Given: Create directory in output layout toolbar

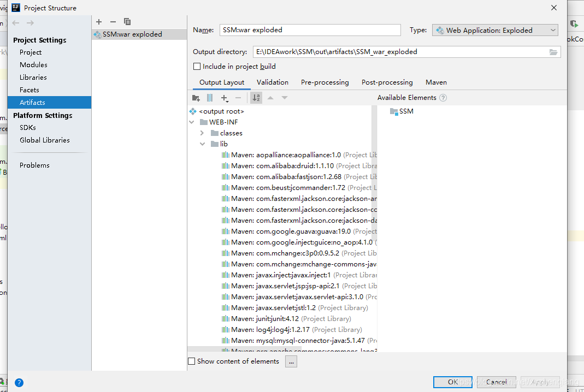Looking at the screenshot, I should [x=196, y=98].
